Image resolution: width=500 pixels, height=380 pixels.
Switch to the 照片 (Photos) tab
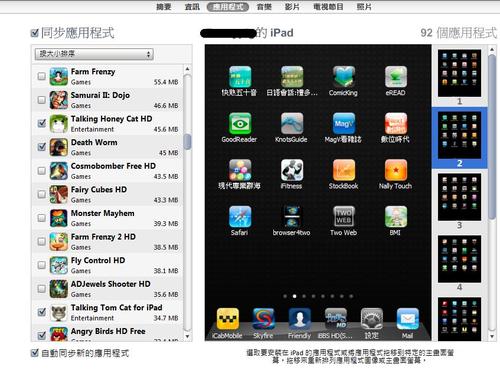pyautogui.click(x=364, y=7)
